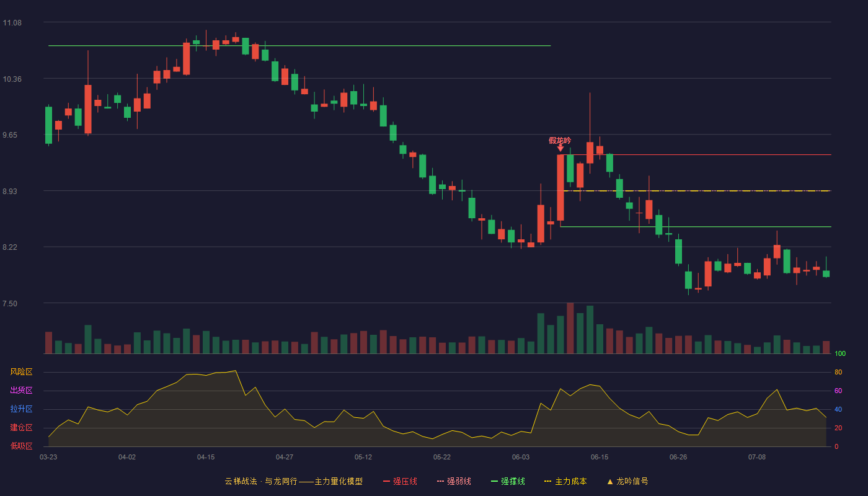Toggle the 云梯战法 main model legend
The image size is (868, 496).
293,481
